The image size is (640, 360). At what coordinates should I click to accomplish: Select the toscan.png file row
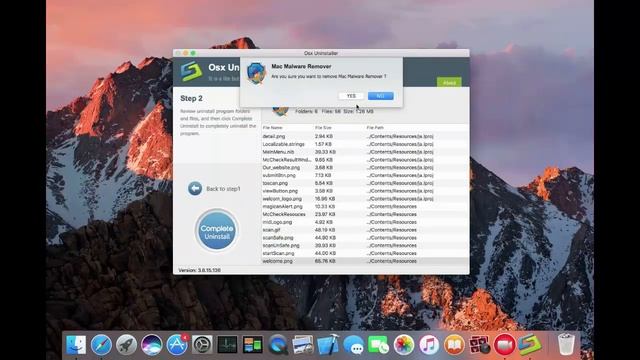364,183
